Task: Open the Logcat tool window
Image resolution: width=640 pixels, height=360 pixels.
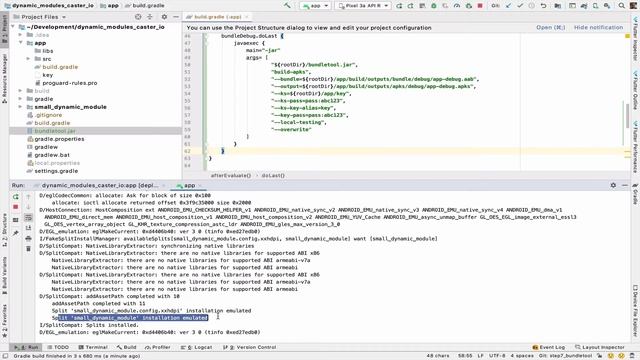Action: [197, 347]
